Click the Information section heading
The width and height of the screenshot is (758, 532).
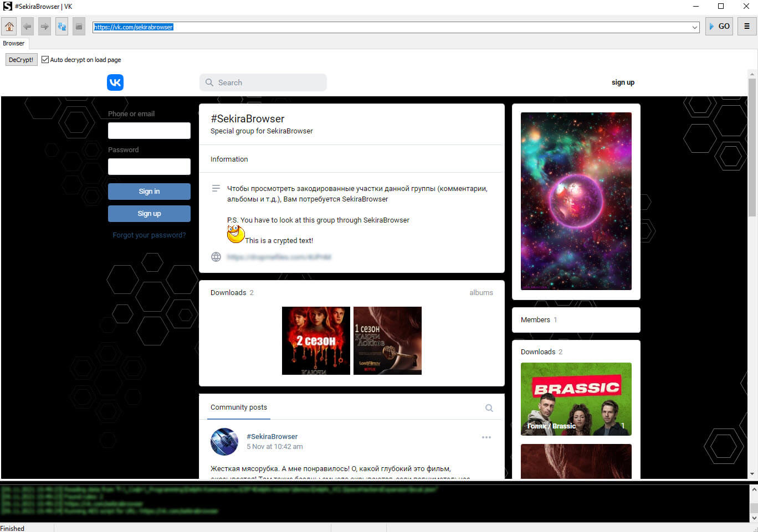(x=229, y=159)
